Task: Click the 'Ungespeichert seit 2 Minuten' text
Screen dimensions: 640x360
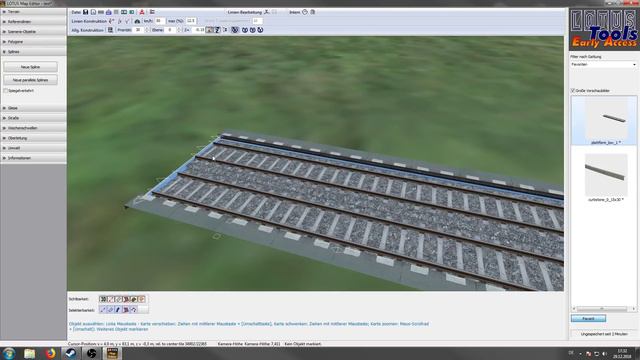Action: point(604,334)
